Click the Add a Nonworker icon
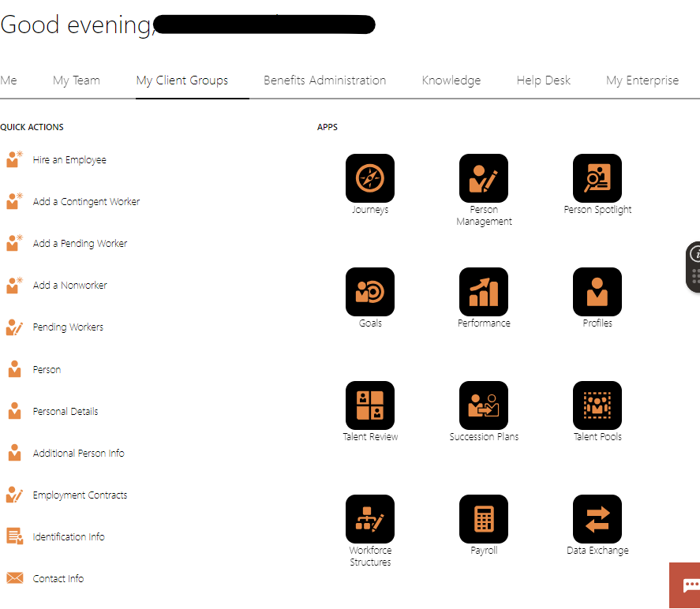Screen dimensions: 700x609 point(14,285)
